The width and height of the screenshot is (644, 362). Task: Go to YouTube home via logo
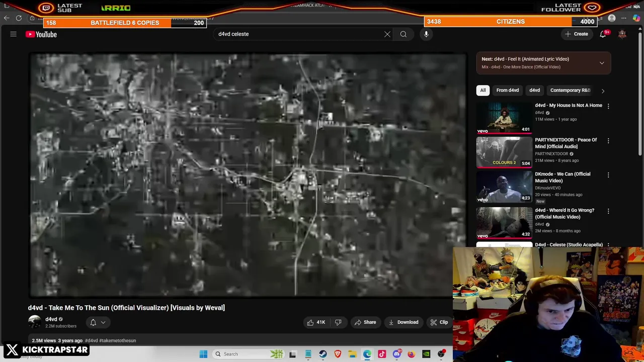41,34
